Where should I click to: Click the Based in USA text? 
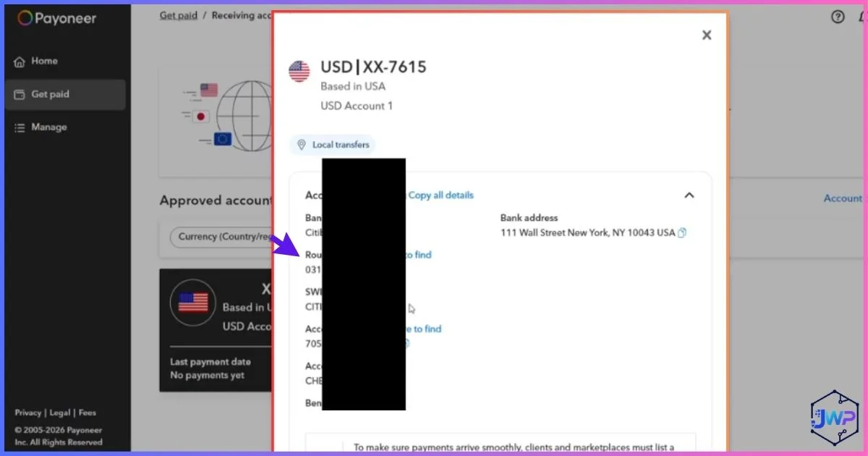pos(353,86)
